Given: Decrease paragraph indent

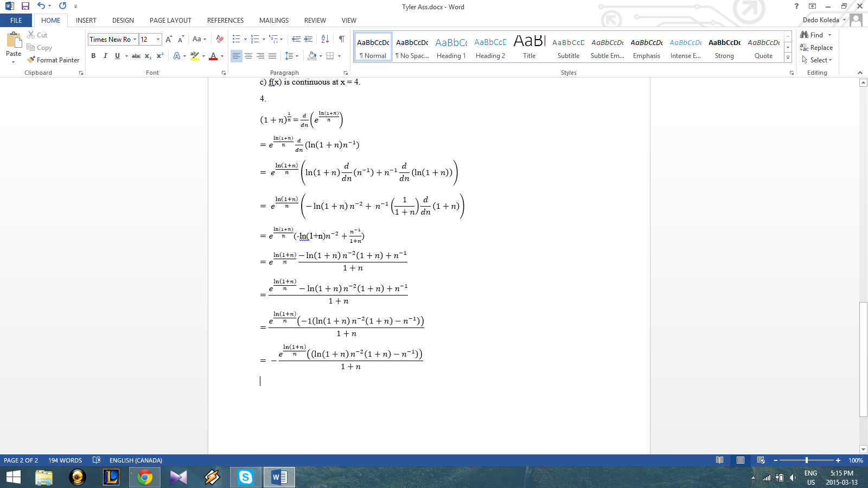Looking at the screenshot, I should 296,39.
